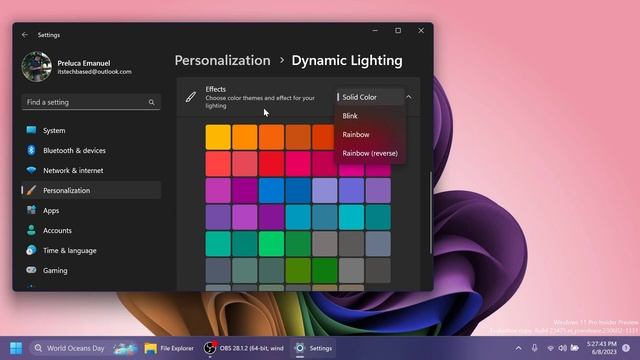The height and width of the screenshot is (360, 640).
Task: Click the Preluca Emanuel account name
Action: [x=84, y=63]
